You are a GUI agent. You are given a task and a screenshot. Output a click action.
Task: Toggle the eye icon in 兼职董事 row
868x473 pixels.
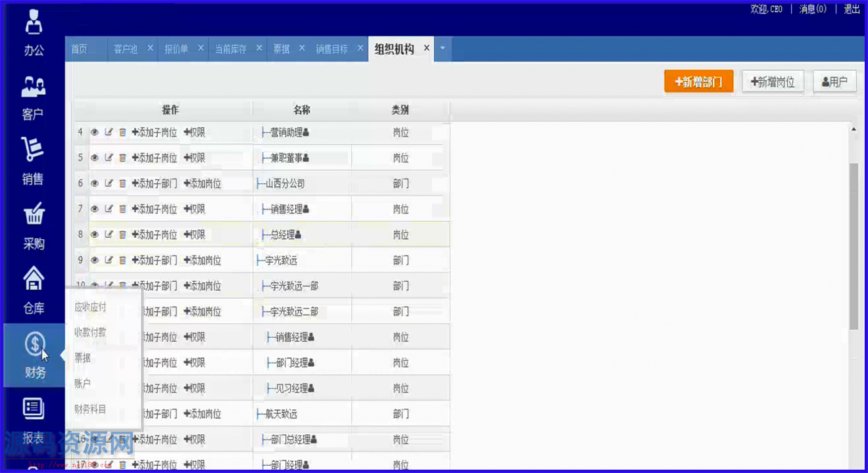[x=95, y=158]
